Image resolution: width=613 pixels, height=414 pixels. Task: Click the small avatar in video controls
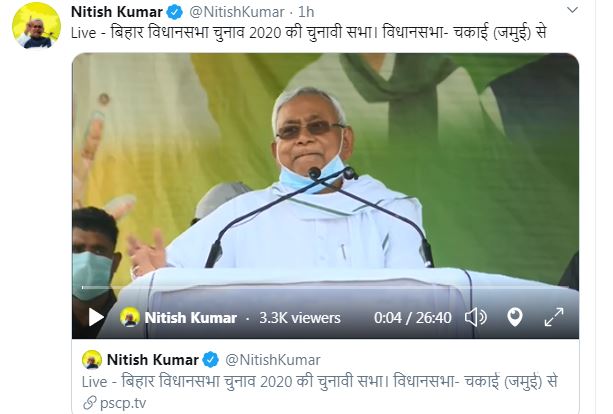130,317
